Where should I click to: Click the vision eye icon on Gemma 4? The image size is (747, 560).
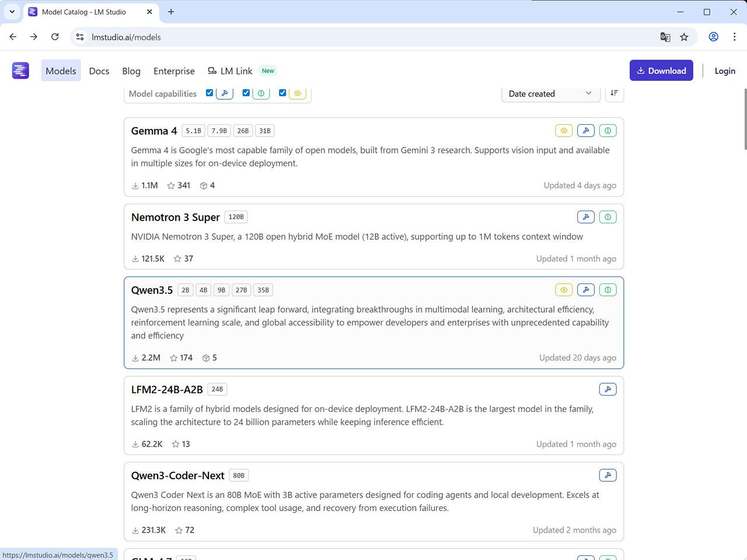pos(564,131)
